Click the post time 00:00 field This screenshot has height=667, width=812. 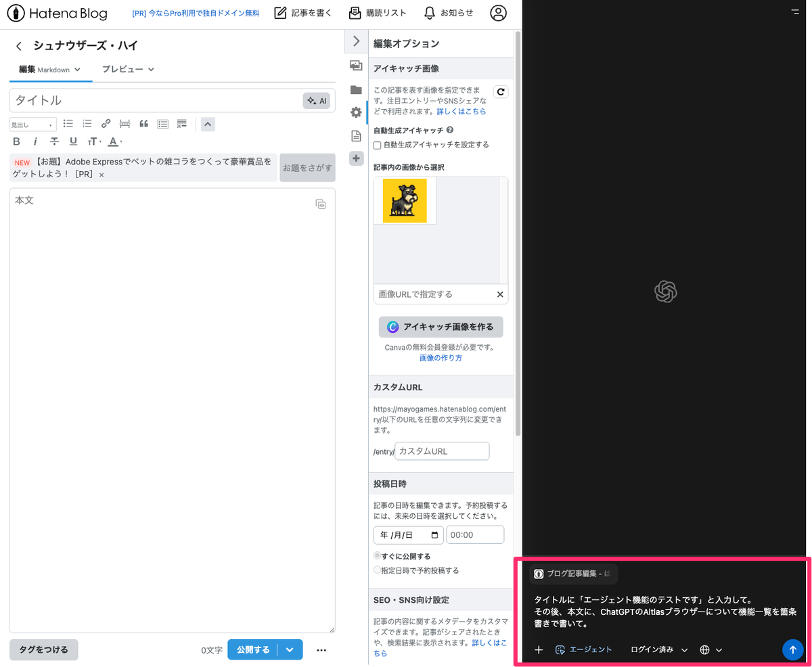click(475, 534)
